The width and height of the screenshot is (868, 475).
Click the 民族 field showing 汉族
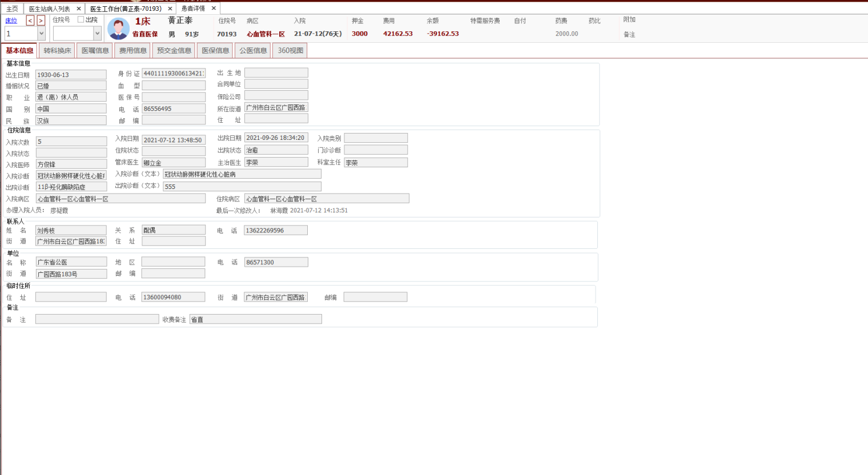point(71,120)
